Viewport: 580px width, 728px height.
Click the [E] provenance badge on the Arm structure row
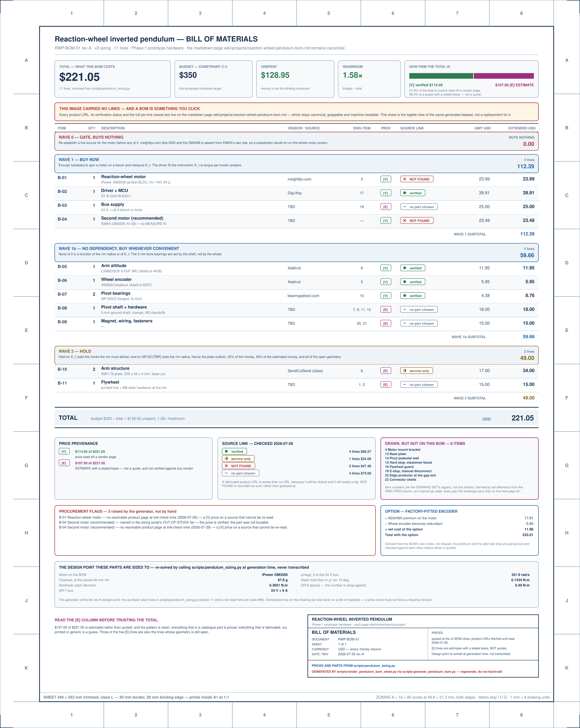coord(386,371)
